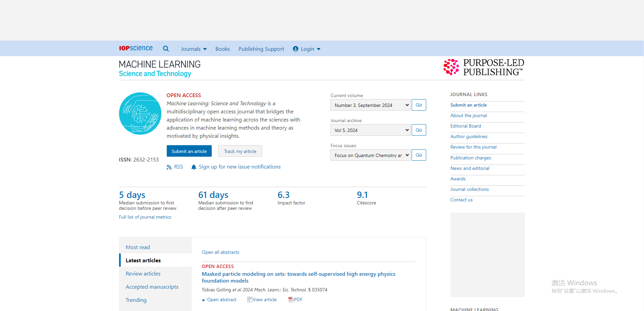Expand the Login dropdown arrow
644x311 pixels.
click(x=319, y=49)
